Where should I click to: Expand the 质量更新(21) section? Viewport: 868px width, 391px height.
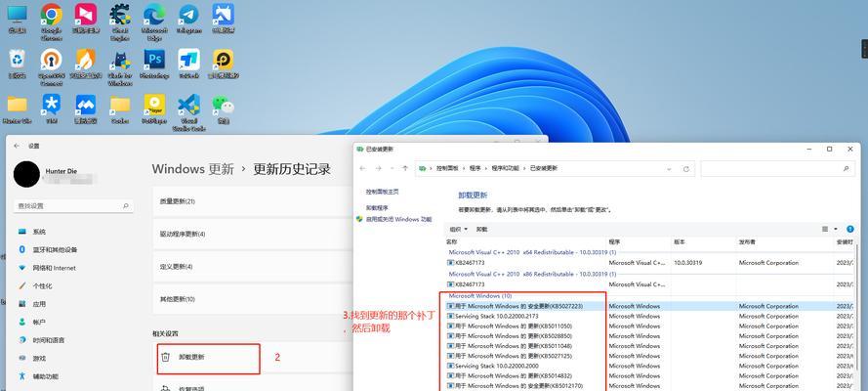[252, 201]
